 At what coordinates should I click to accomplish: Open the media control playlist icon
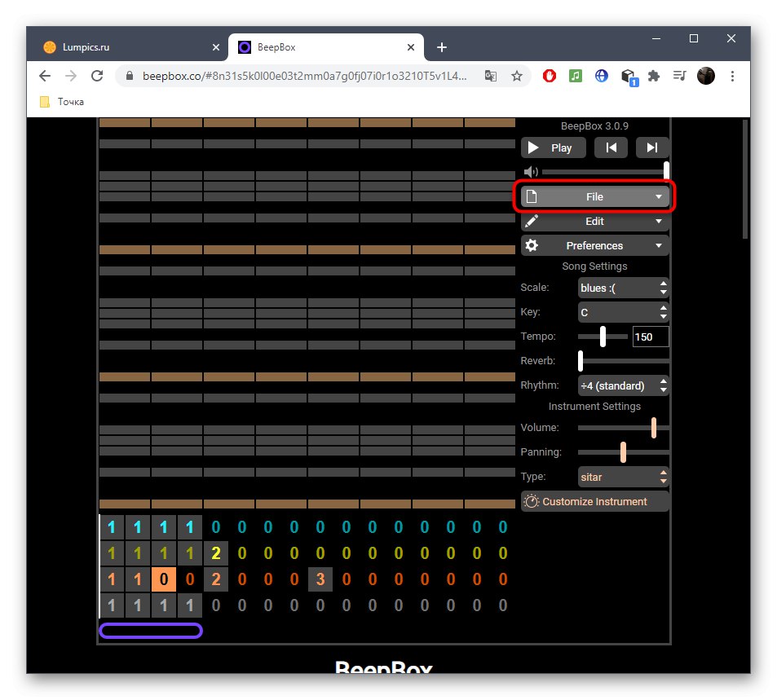point(679,76)
